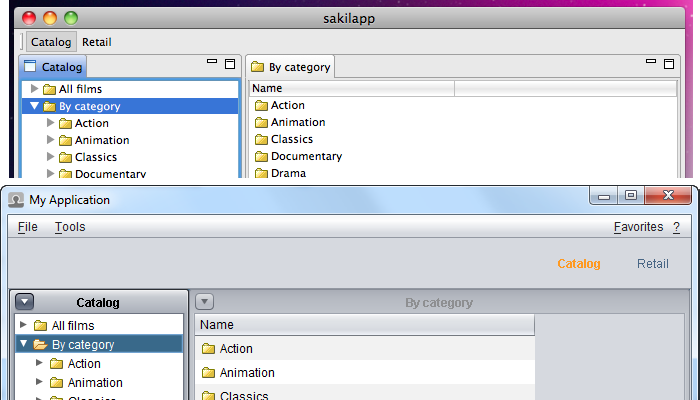This screenshot has width=700, height=400.
Task: Select Animation row in sakilapp table
Action: pyautogui.click(x=463, y=122)
